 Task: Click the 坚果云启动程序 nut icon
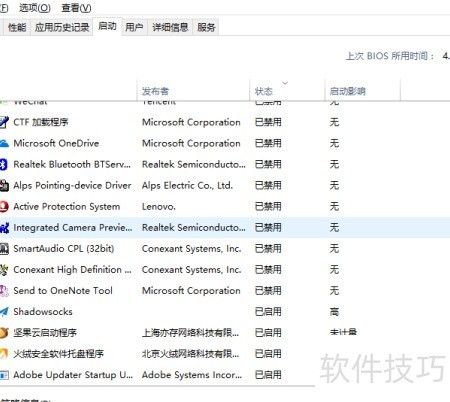tap(4, 333)
